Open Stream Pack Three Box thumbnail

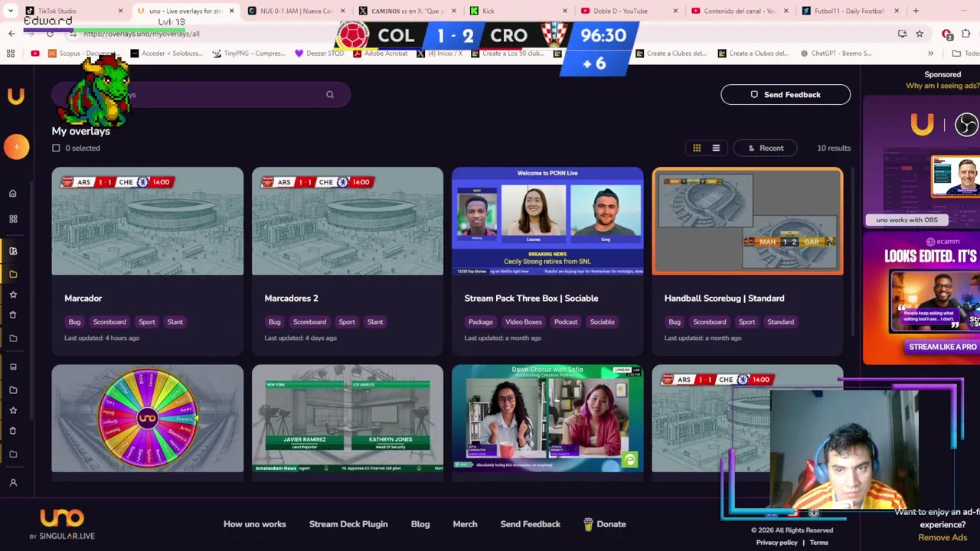point(547,221)
